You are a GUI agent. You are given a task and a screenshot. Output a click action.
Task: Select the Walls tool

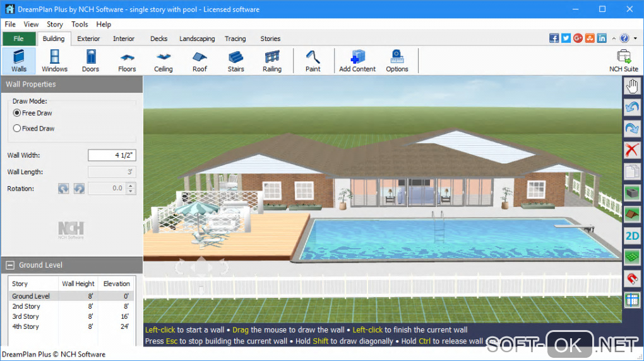click(x=19, y=61)
